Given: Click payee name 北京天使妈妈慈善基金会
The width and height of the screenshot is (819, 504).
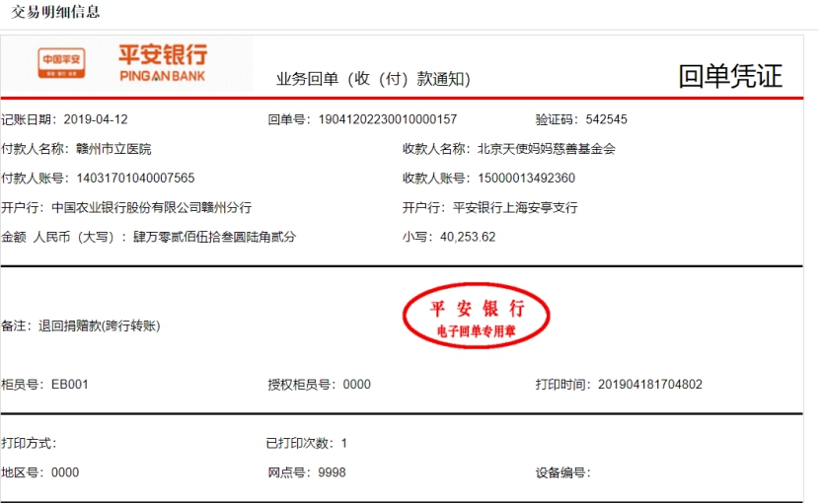Looking at the screenshot, I should point(547,149).
